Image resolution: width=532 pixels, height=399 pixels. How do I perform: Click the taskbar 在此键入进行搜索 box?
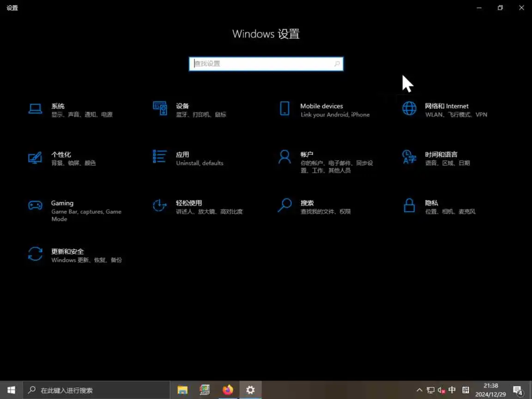tap(97, 390)
